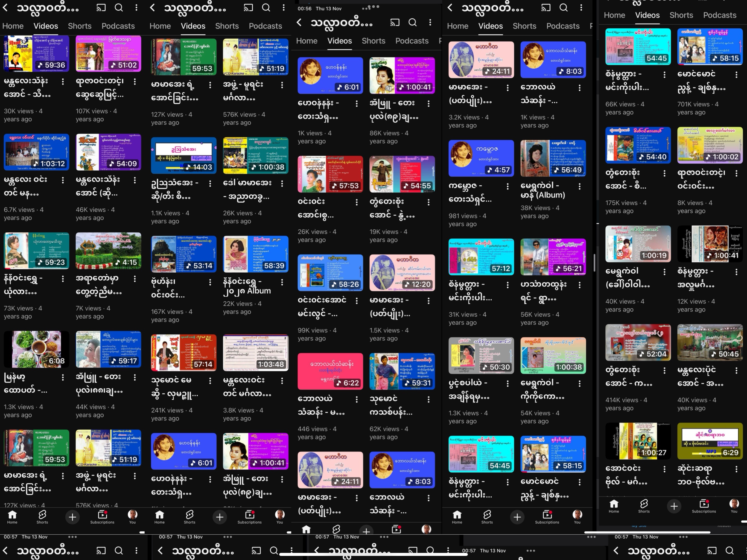
Task: Open more options for the 6:08 food video
Action: tap(63, 377)
